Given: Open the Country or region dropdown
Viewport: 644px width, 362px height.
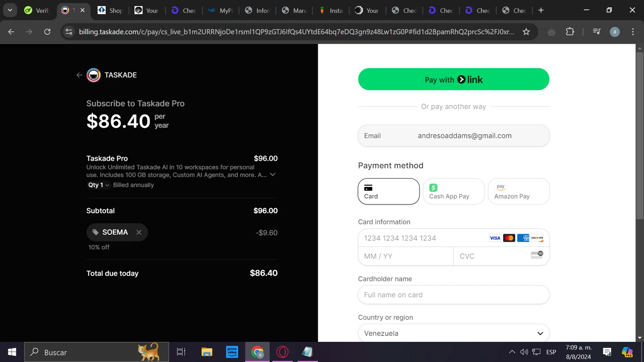Looking at the screenshot, I should pyautogui.click(x=453, y=333).
